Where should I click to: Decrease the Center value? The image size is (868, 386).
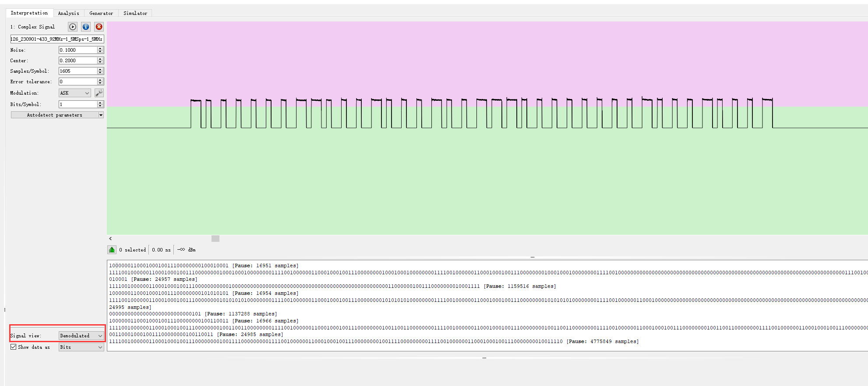click(100, 62)
